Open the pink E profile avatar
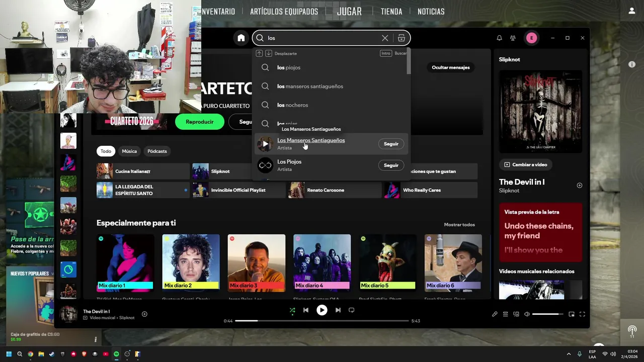This screenshot has width=644, height=362. click(531, 38)
